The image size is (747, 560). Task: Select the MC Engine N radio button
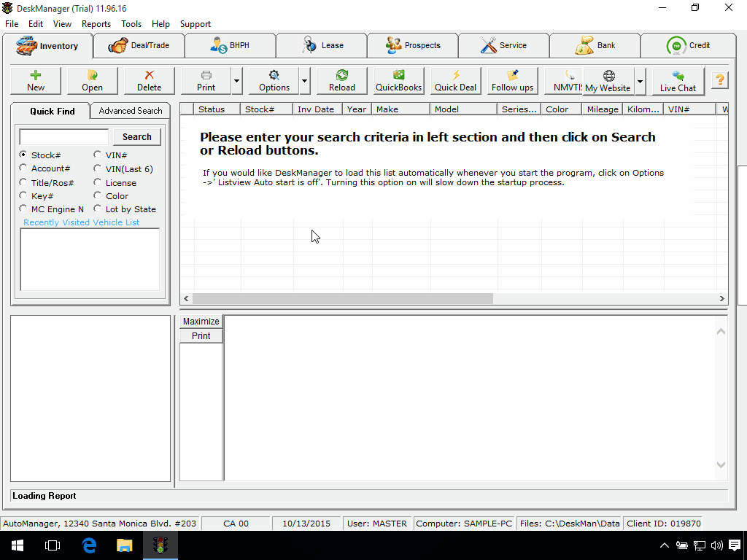[x=23, y=209]
